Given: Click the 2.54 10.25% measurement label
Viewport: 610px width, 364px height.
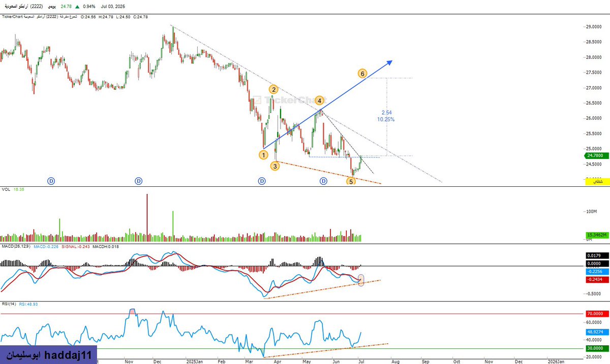Looking at the screenshot, I should click(386, 116).
